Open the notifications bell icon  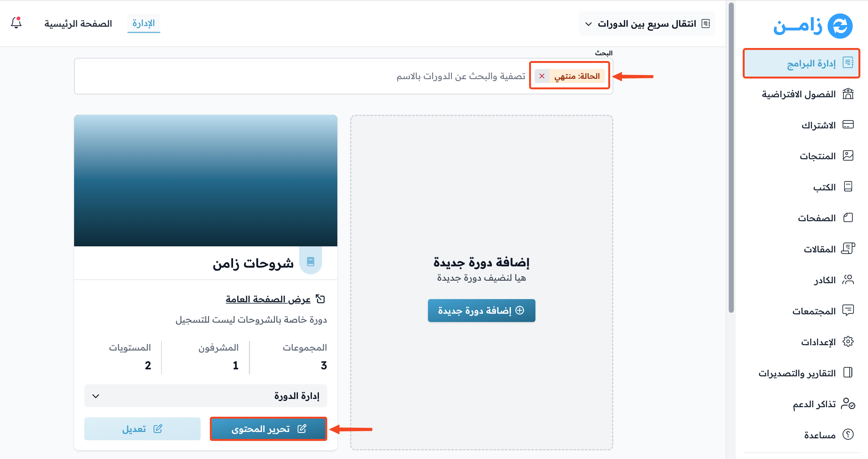click(16, 23)
